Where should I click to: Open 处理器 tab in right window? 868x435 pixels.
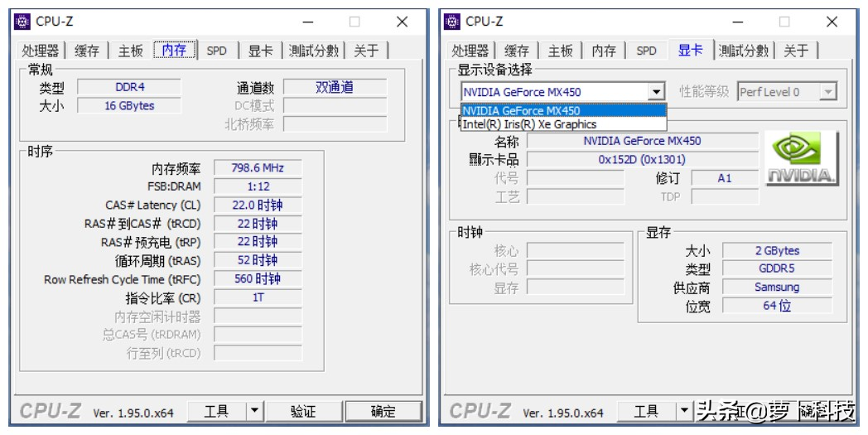click(x=470, y=51)
